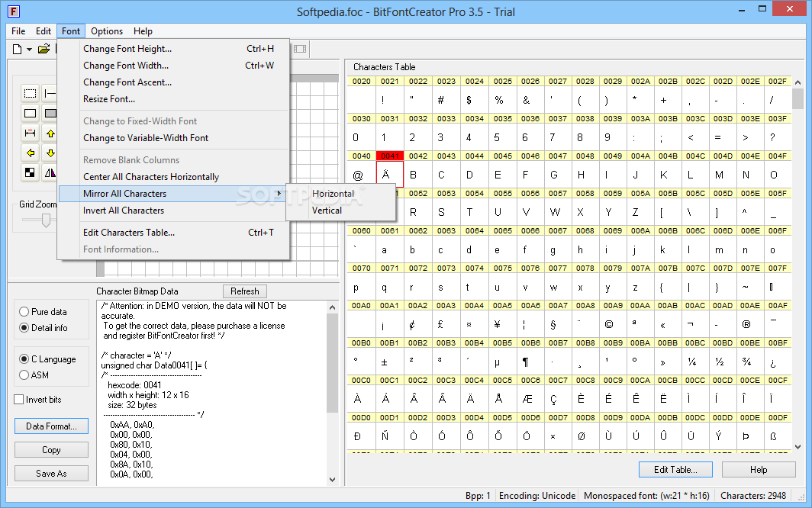The image size is (812, 508).
Task: Choose Change to Variable-Width Font
Action: tap(173, 138)
